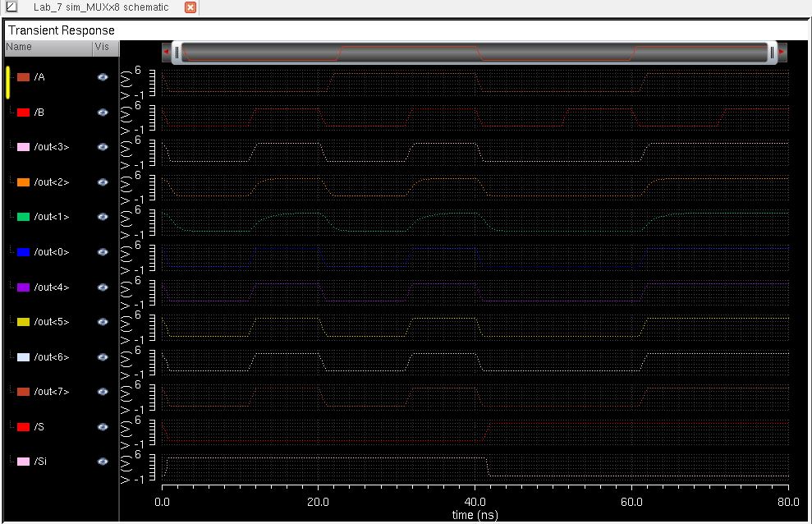
Task: Select the /out<5> signal name
Action: 51,322
